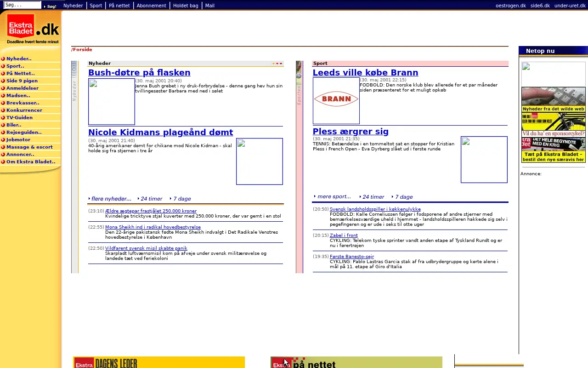Image resolution: width=588 pixels, height=368 pixels.
Task: Click the dark red arrow in Nyheder header
Action: point(281,63)
